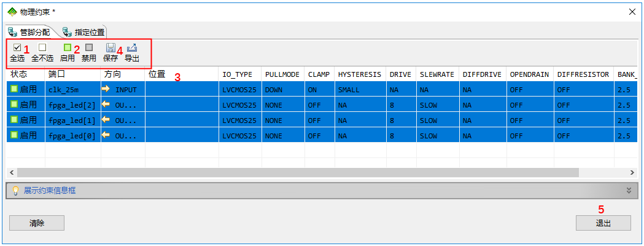Viewport: 644px width, 246px height.
Task: Click the green Enable (启用) toolbar icon
Action: pyautogui.click(x=68, y=48)
